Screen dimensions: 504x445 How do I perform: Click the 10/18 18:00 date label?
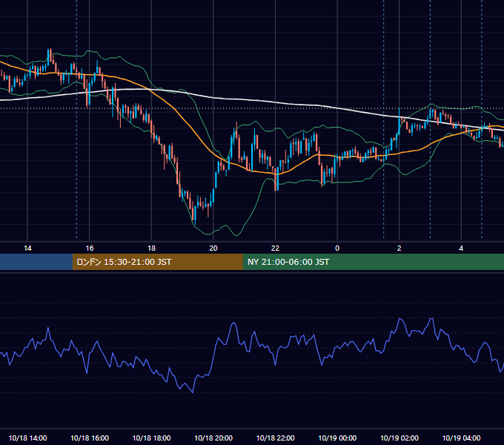[x=151, y=438]
